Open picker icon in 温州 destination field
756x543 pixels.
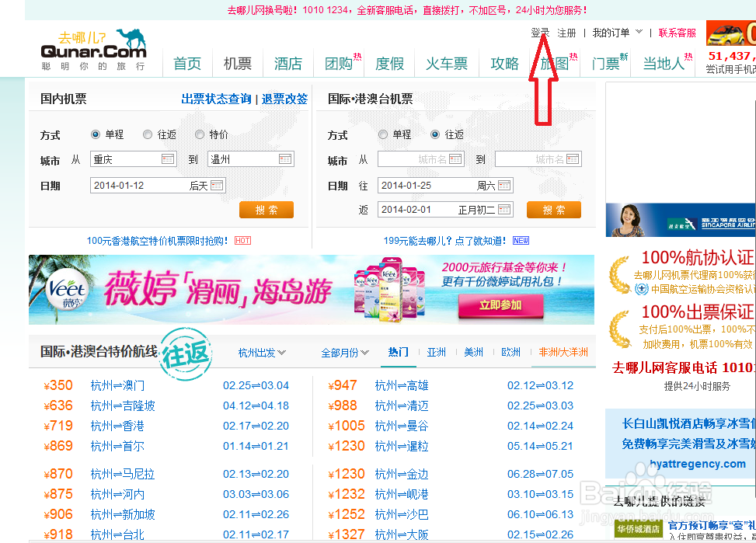click(x=285, y=159)
